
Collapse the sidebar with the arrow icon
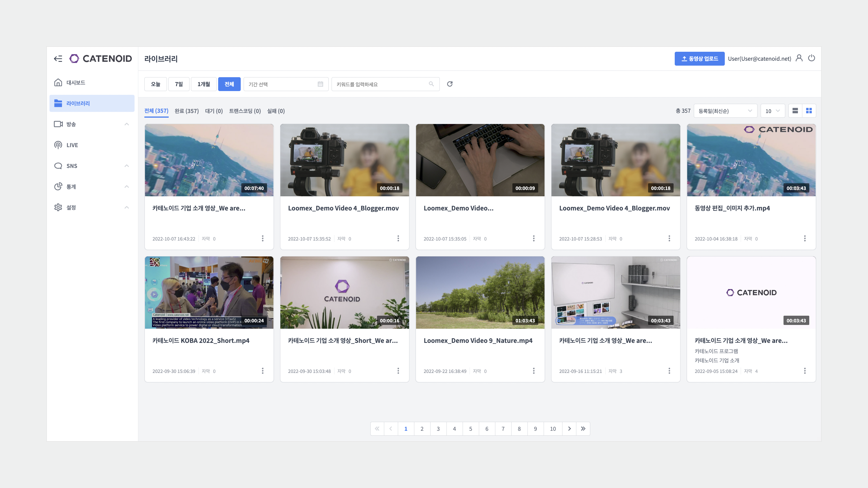(58, 59)
